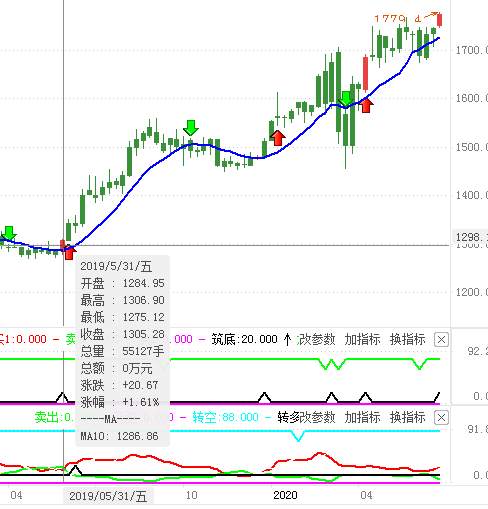Click green sell arrow on the March 2020 drop

point(346,99)
